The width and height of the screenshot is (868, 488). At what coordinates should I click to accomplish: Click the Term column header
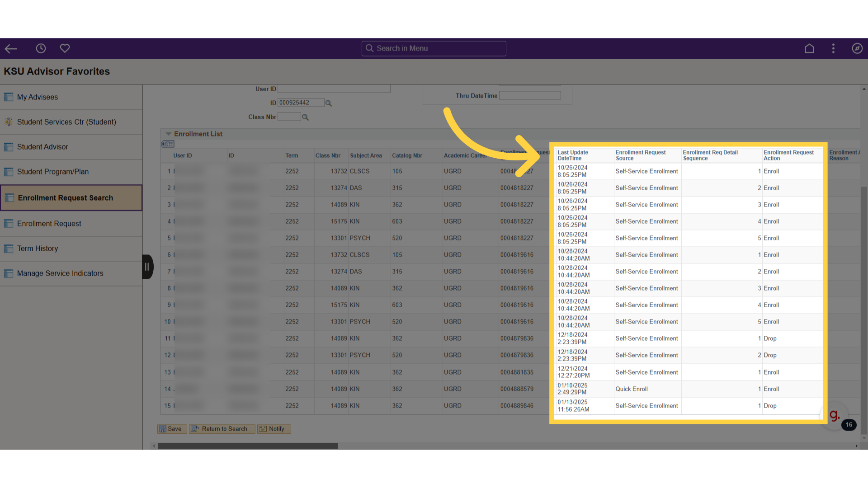click(292, 155)
